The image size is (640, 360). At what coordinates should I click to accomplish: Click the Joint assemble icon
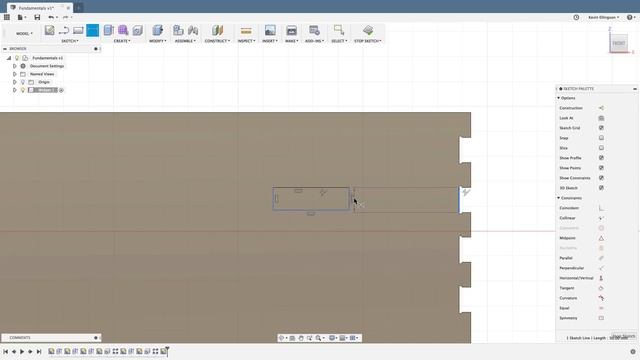click(x=193, y=30)
